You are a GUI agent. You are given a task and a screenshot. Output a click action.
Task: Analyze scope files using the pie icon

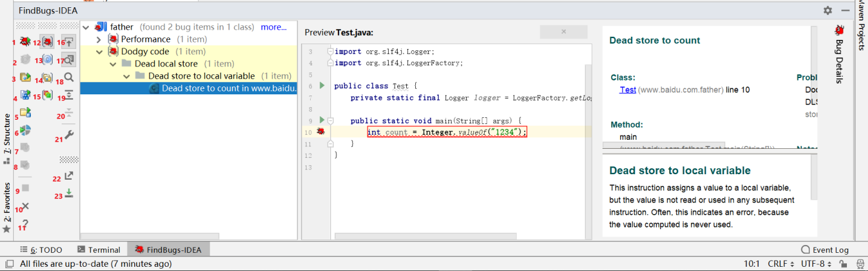pos(25,130)
